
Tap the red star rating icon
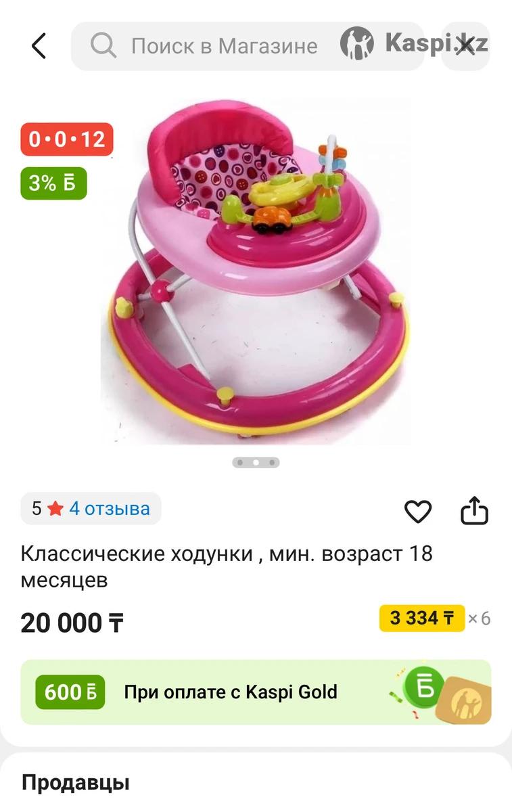(x=55, y=509)
